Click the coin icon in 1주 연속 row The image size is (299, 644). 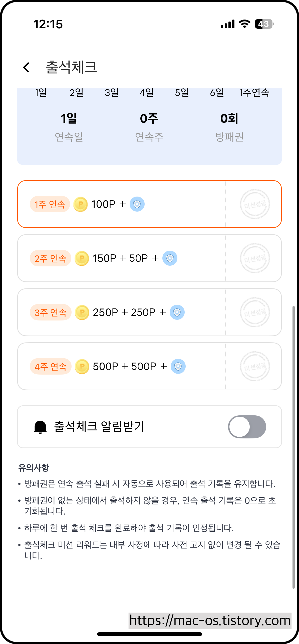(x=81, y=204)
